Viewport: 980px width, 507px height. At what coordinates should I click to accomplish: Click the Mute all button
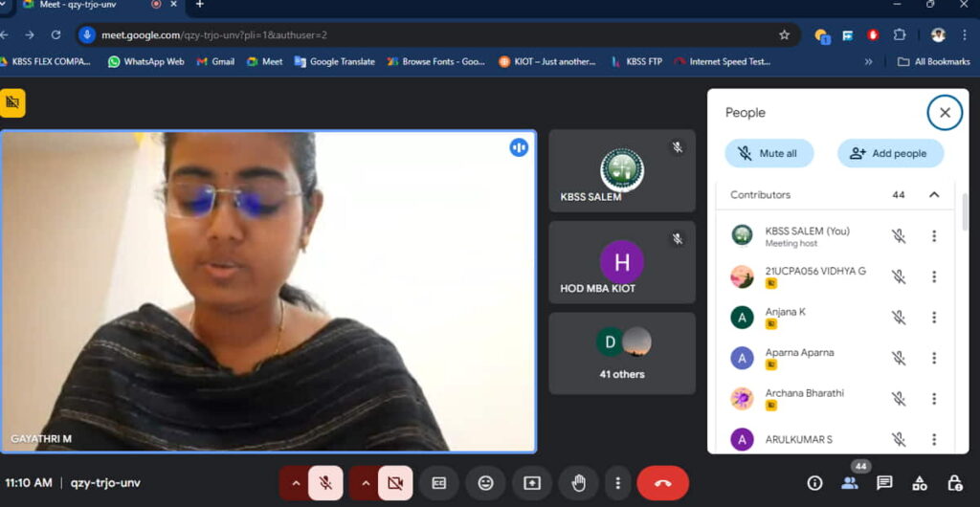coord(769,154)
